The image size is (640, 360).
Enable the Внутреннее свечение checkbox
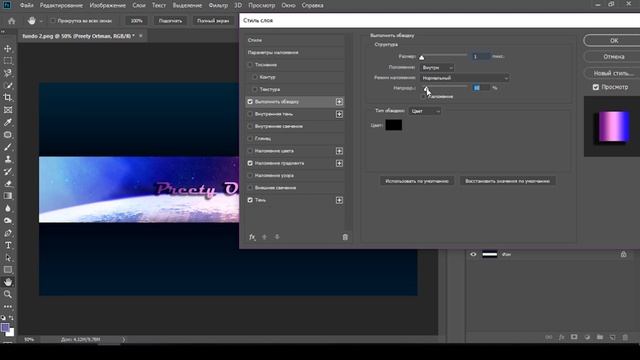[x=250, y=127]
